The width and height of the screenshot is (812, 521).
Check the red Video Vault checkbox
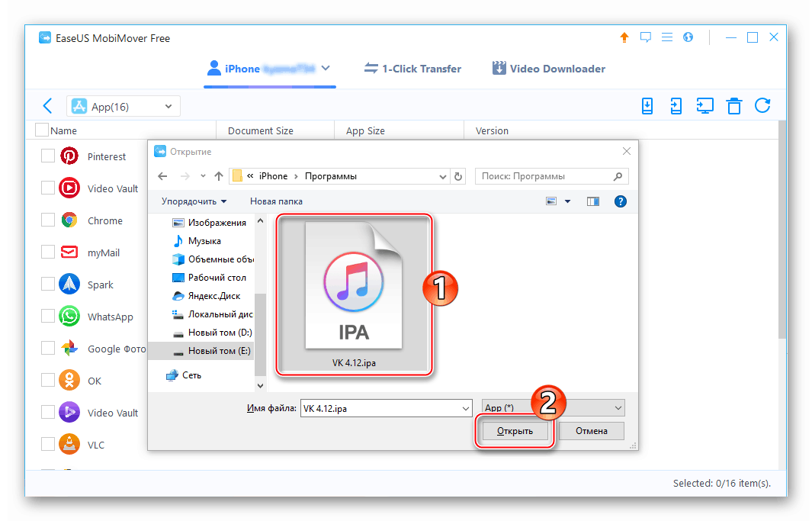coord(47,188)
